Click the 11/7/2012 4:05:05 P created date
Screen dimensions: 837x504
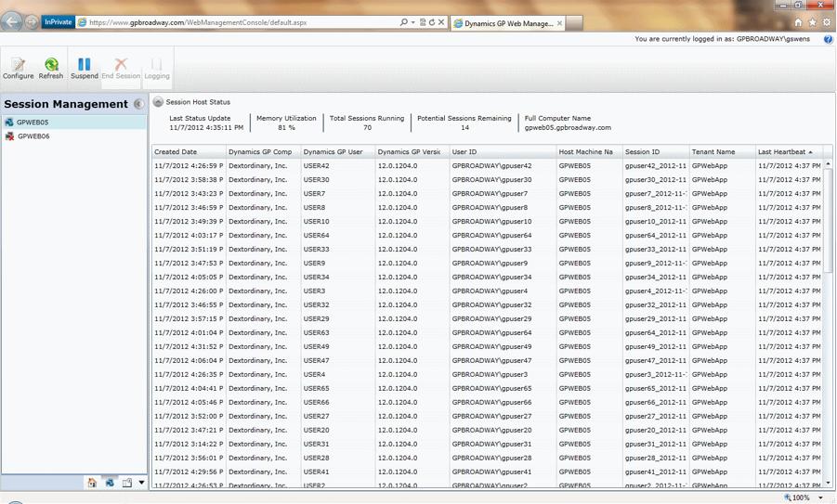point(189,277)
